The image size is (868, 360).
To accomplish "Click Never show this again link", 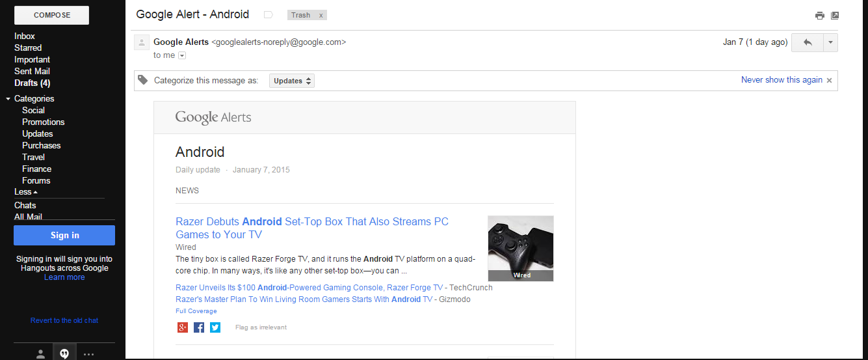I will [x=782, y=80].
